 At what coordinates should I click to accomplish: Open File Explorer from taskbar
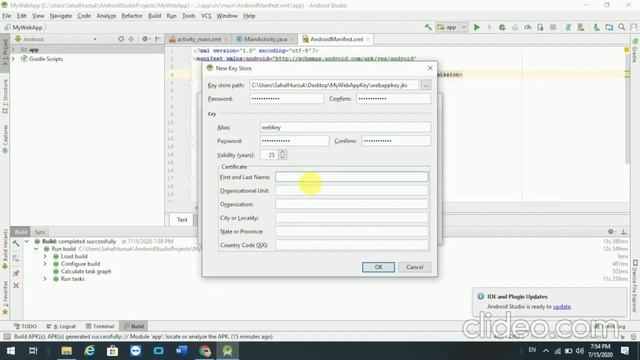(67, 351)
